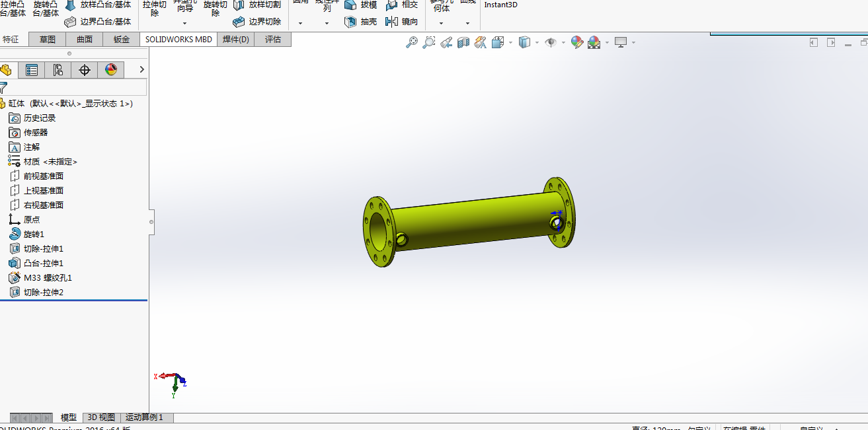The image size is (868, 430).
Task: Click the Section View icon
Action: click(463, 42)
